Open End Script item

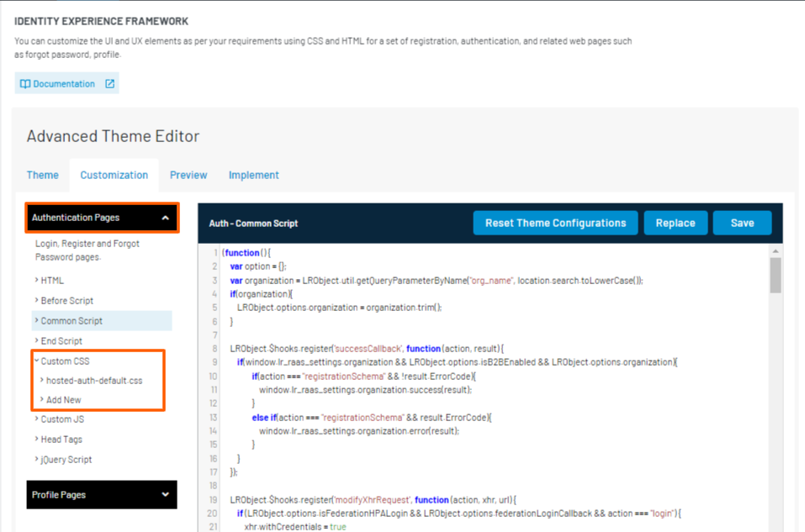point(61,341)
